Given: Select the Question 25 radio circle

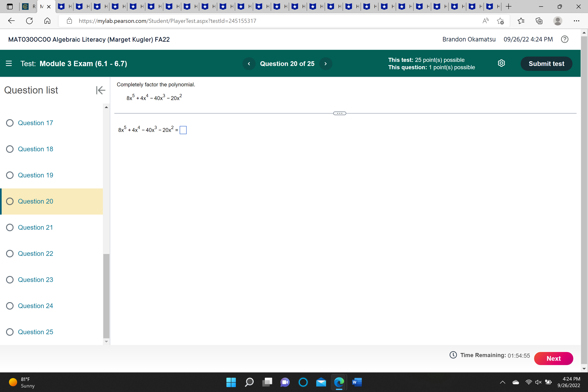Looking at the screenshot, I should pos(10,332).
